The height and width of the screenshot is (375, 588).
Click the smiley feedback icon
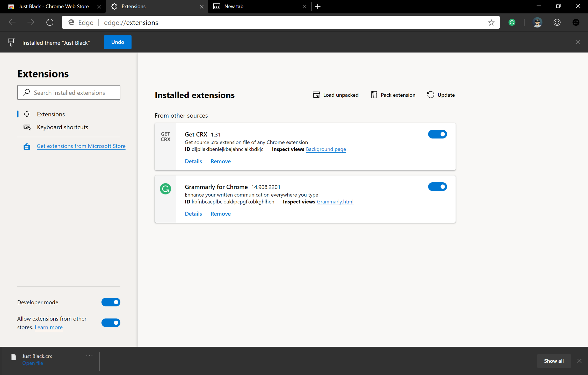pyautogui.click(x=557, y=23)
